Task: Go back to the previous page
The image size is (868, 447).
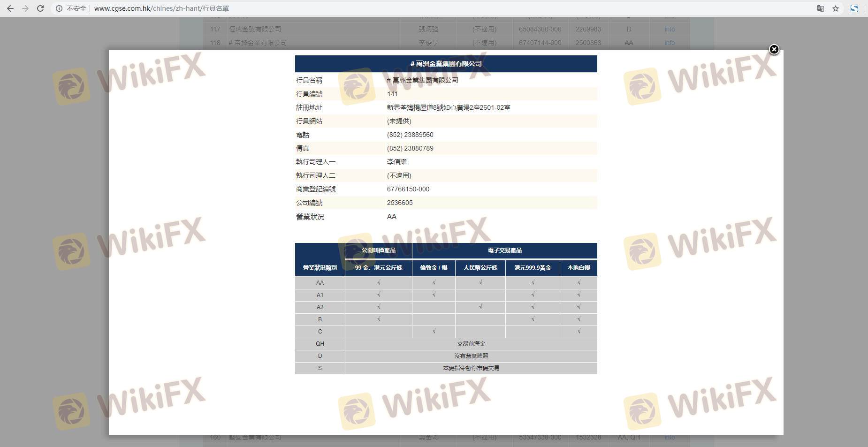Action: click(x=10, y=8)
